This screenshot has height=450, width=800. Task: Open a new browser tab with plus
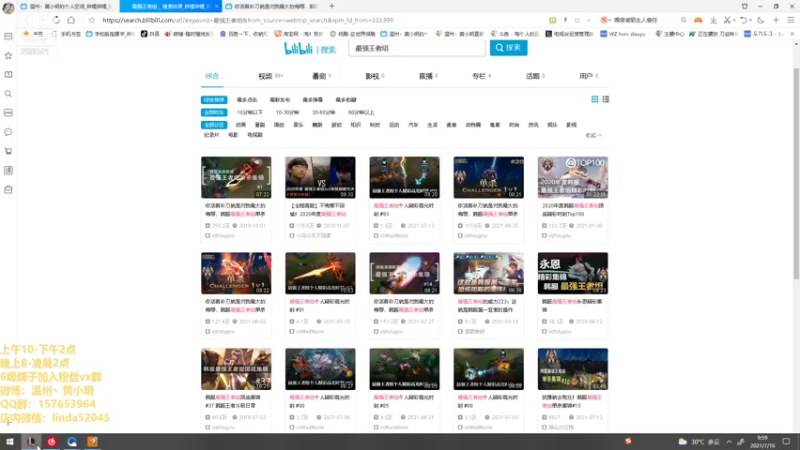[332, 6]
